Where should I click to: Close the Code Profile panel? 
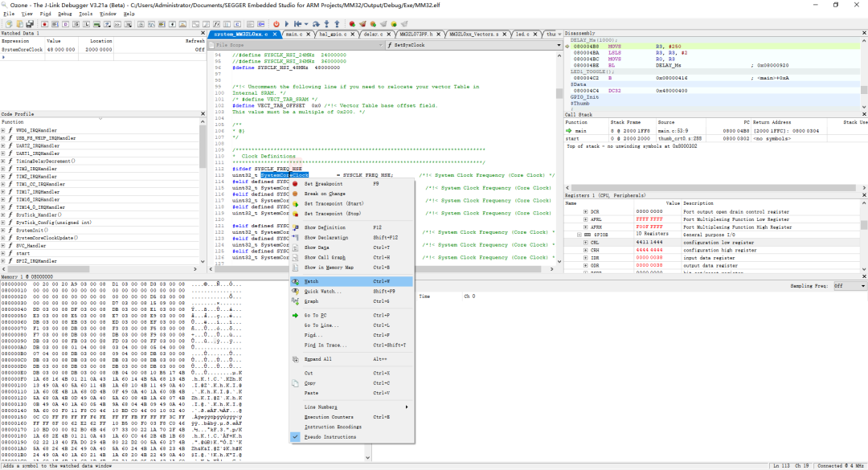pos(203,114)
